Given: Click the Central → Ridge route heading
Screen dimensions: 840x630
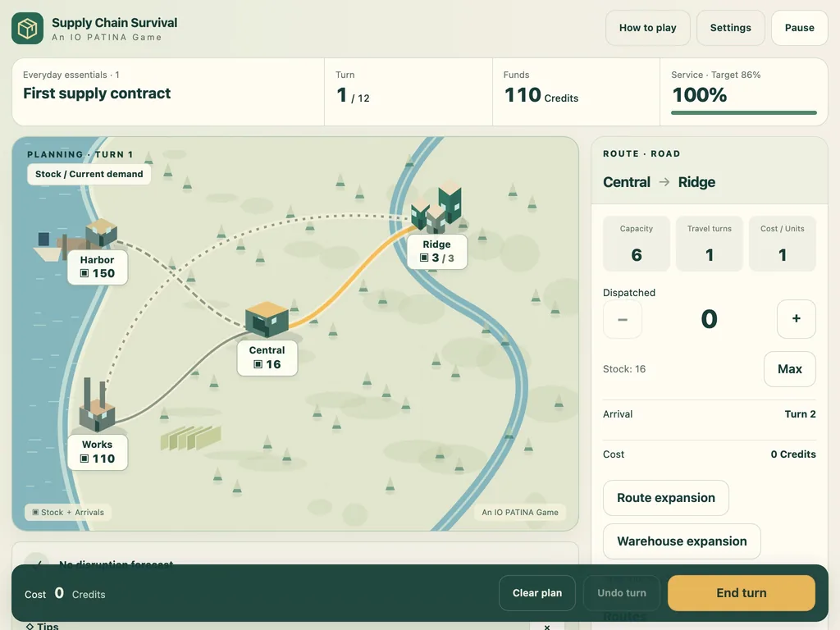Looking at the screenshot, I should (659, 182).
